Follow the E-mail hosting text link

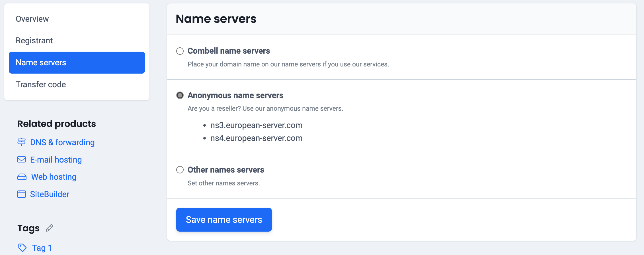pyautogui.click(x=56, y=160)
